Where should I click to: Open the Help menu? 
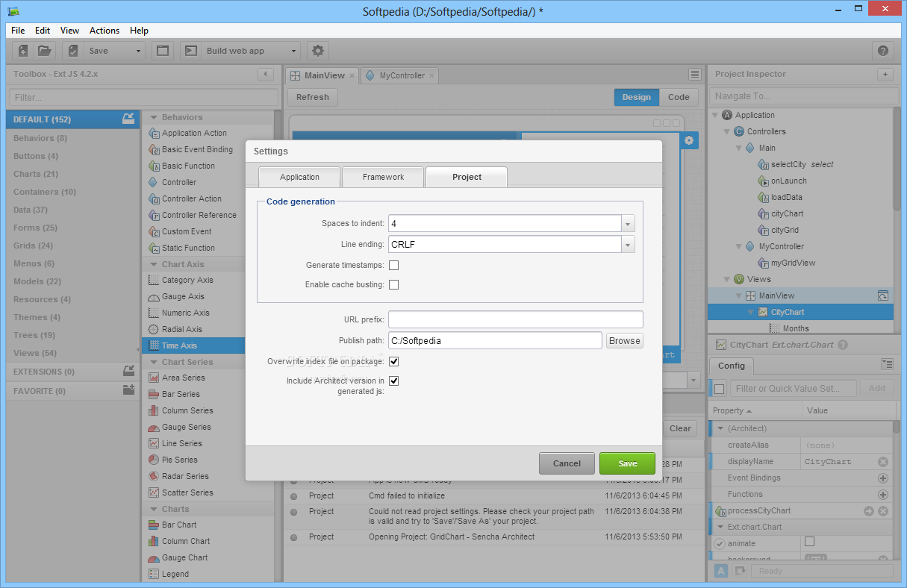[139, 31]
